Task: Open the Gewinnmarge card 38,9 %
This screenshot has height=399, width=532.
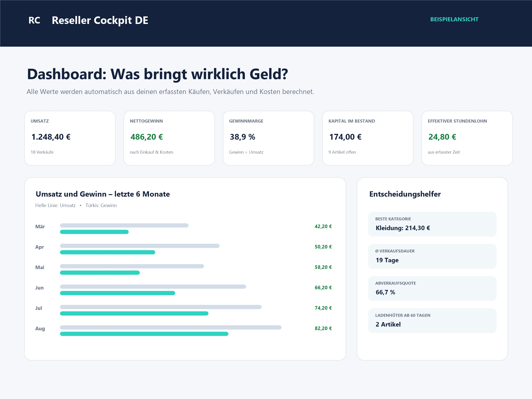Action: tap(268, 138)
